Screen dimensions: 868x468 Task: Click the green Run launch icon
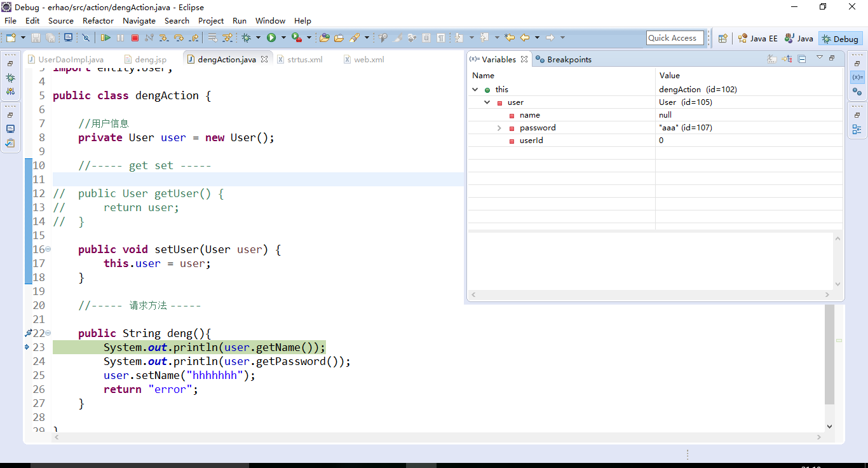(x=271, y=38)
